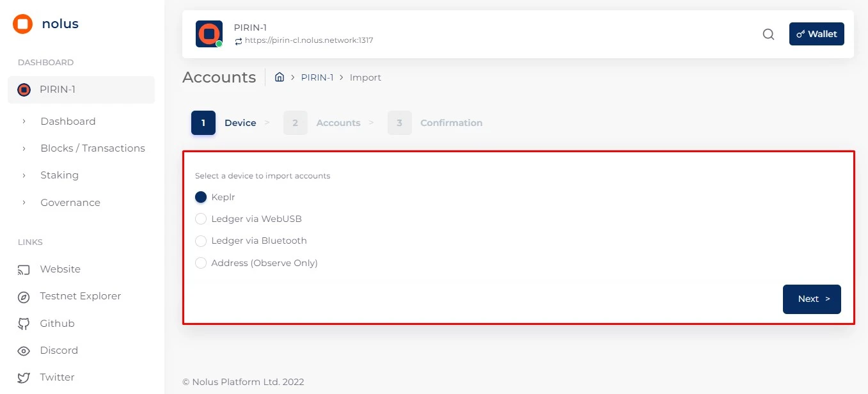Open Twitter via the bird icon

click(x=24, y=377)
